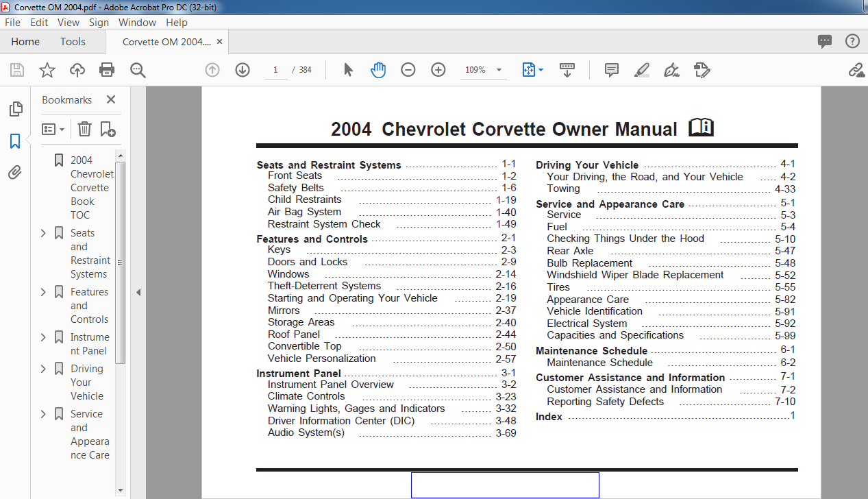Click the Reporting Safety Defects entry
The width and height of the screenshot is (868, 499).
[x=605, y=402]
